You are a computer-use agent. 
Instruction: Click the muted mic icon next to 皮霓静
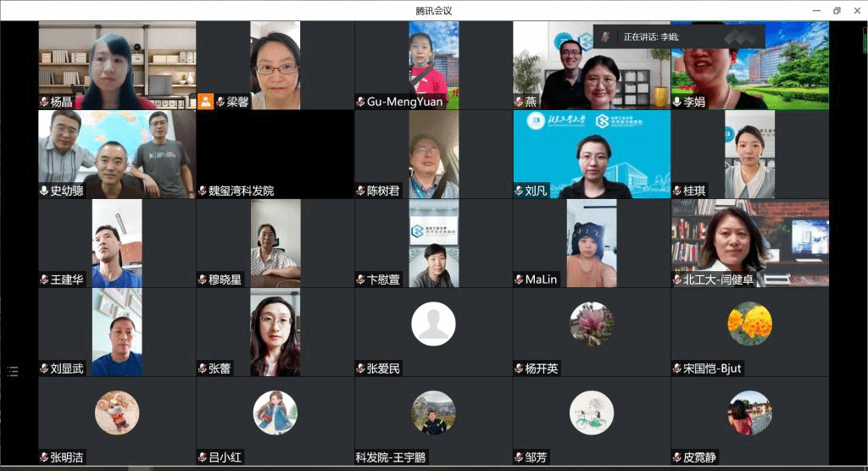pos(676,457)
